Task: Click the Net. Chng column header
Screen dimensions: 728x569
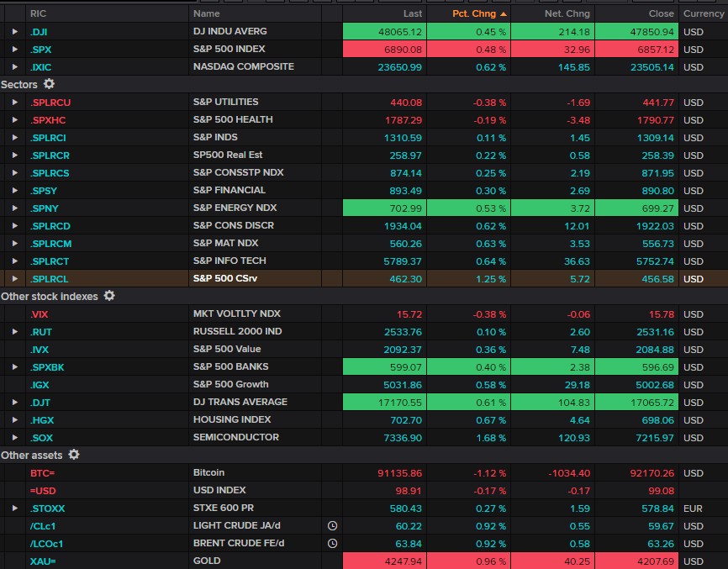Action: tap(568, 13)
